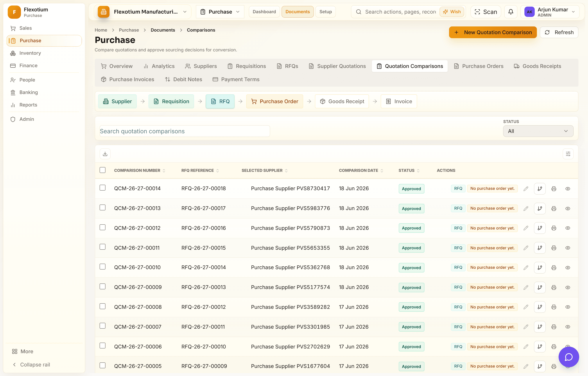Open the Purchase Orders tab

coord(478,66)
